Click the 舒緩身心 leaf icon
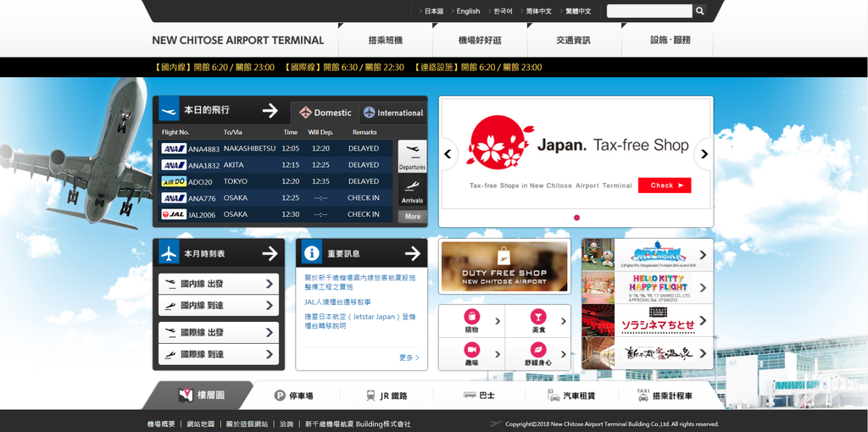This screenshot has width=868, height=432. pos(538,350)
